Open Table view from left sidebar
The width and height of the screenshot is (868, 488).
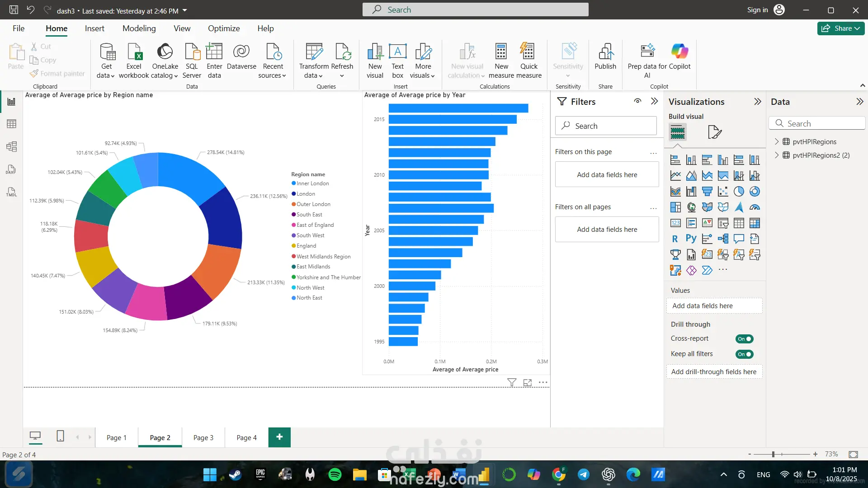point(11,124)
